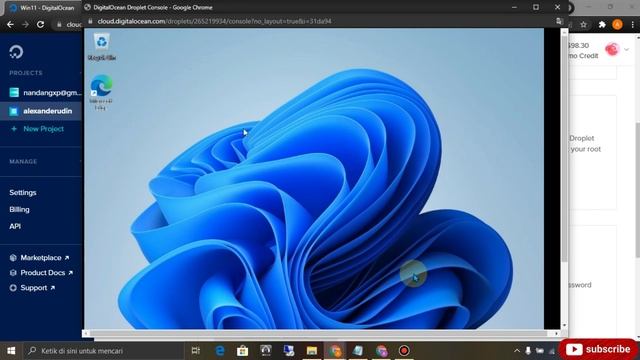Open the red recorder app on taskbar
This screenshot has height=360, width=640.
click(404, 351)
